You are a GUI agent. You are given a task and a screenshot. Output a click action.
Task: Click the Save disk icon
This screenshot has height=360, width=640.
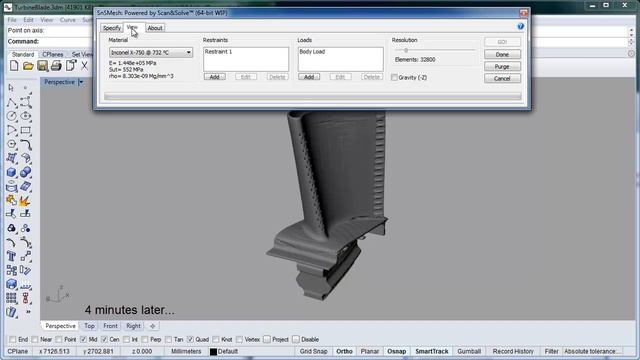[42, 65]
